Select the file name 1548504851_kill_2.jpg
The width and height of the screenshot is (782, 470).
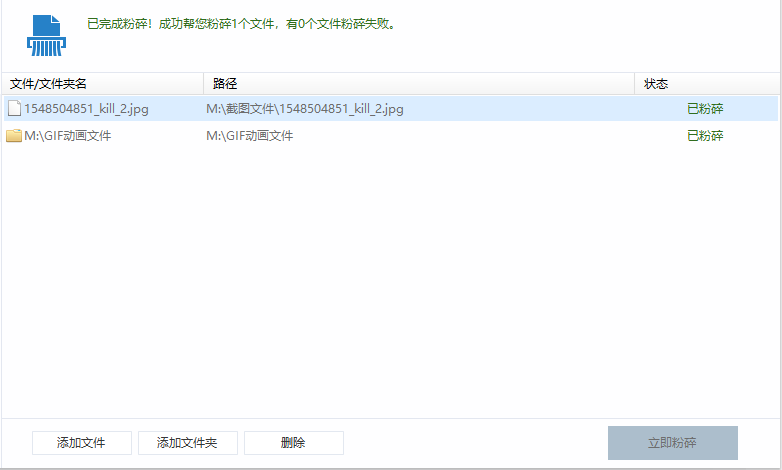pos(86,109)
